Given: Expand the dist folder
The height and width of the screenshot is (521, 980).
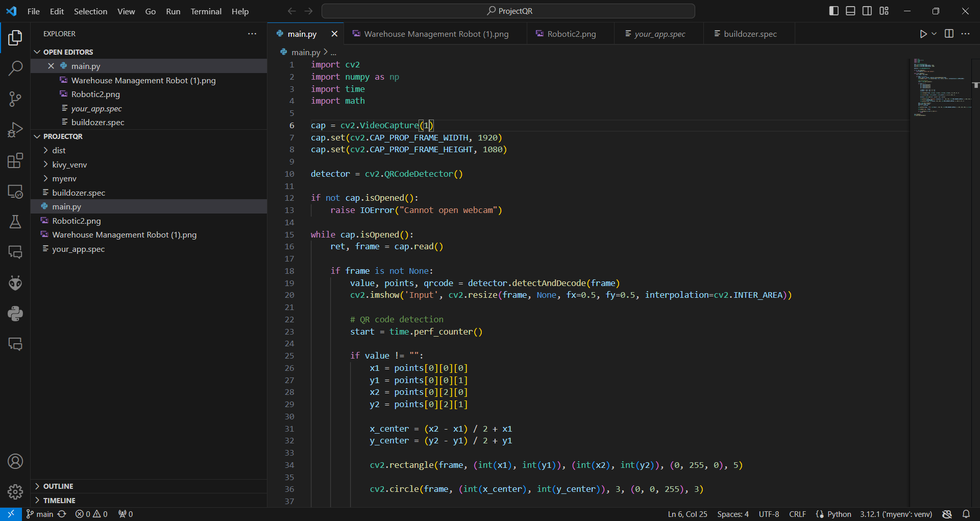Looking at the screenshot, I should pyautogui.click(x=59, y=150).
